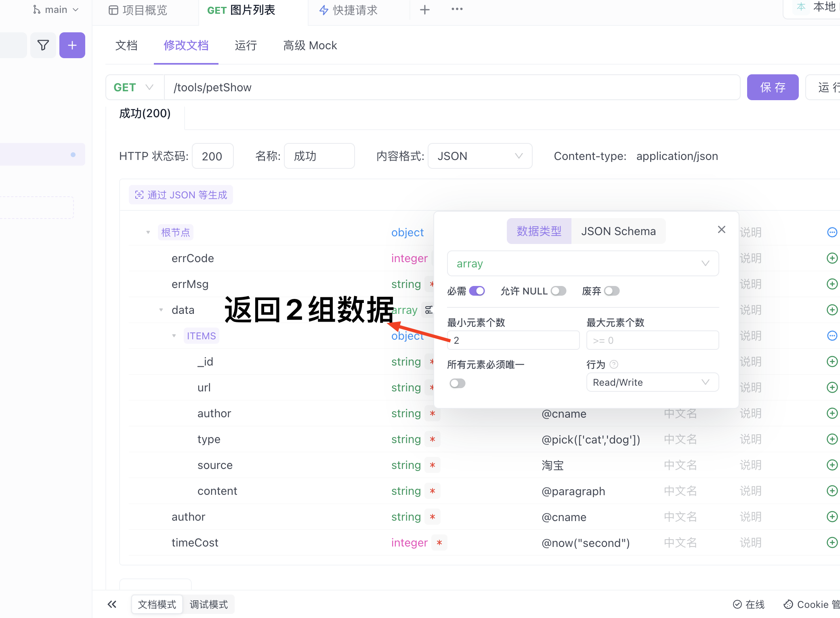Click more options icon on ITEMS row
The width and height of the screenshot is (840, 618).
pos(832,336)
